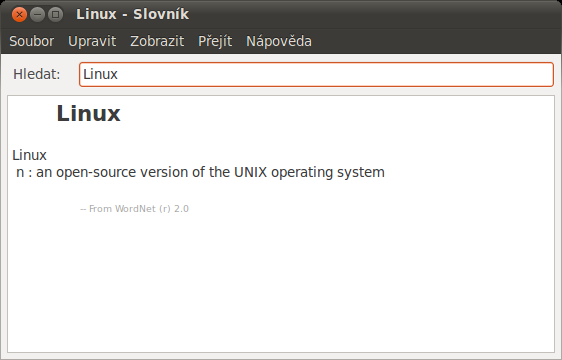Click the From WordNet source line
Viewport: 562px width, 360px height.
[x=134, y=209]
